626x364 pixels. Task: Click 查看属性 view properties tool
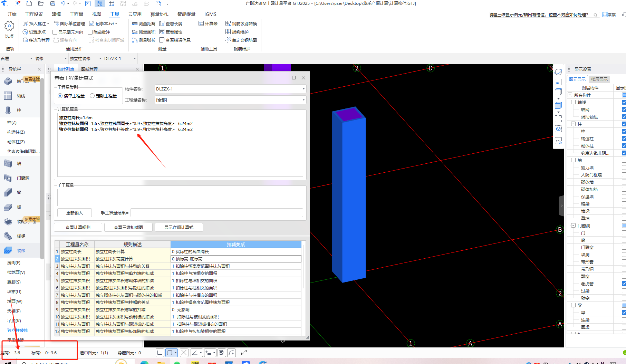[171, 32]
